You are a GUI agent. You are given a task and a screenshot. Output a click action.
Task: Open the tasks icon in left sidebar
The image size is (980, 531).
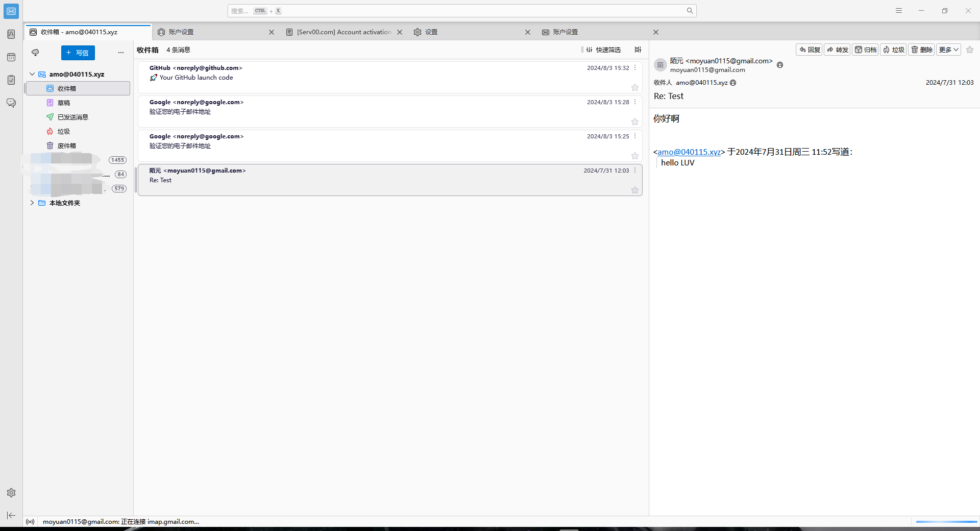click(11, 80)
